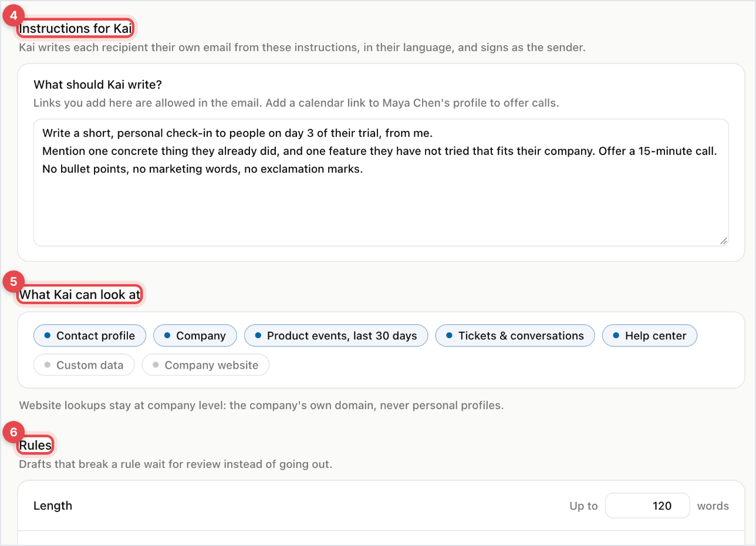
Task: Click 'Kai writes each recipient their own email' text
Action: click(x=302, y=47)
